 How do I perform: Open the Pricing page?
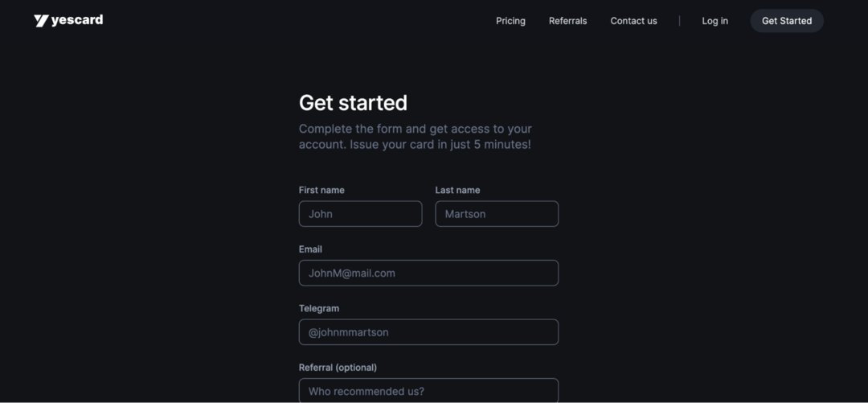tap(510, 21)
